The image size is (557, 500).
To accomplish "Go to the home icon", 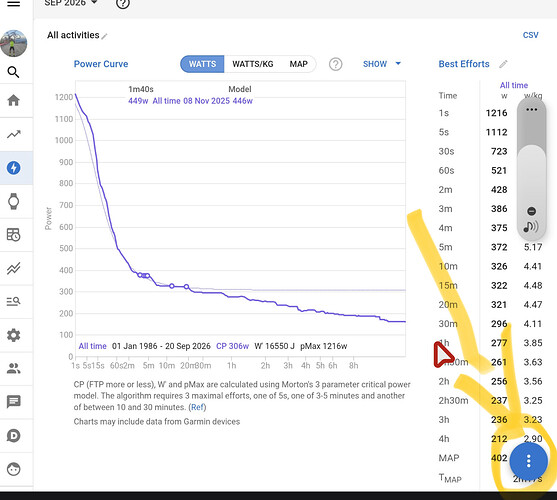I will click(x=13, y=100).
